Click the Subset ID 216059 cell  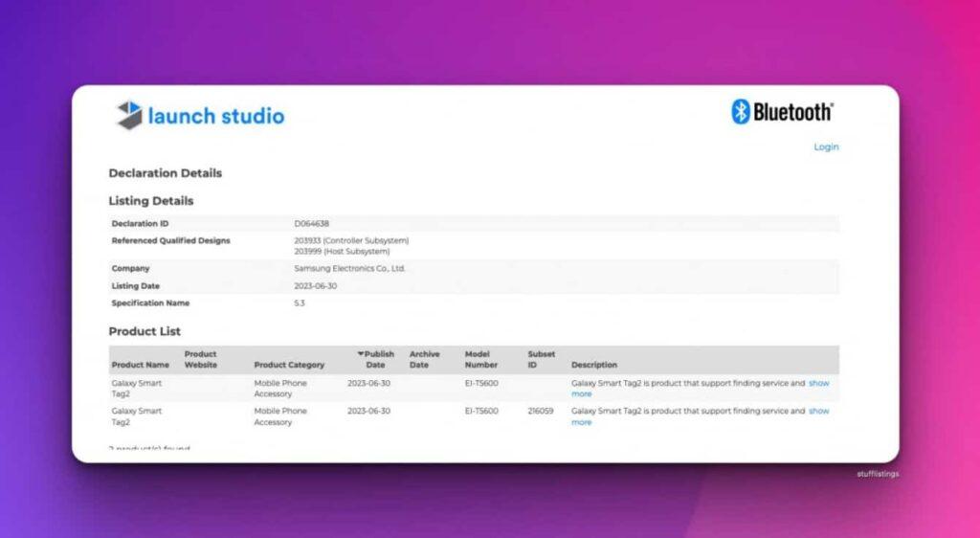click(540, 411)
